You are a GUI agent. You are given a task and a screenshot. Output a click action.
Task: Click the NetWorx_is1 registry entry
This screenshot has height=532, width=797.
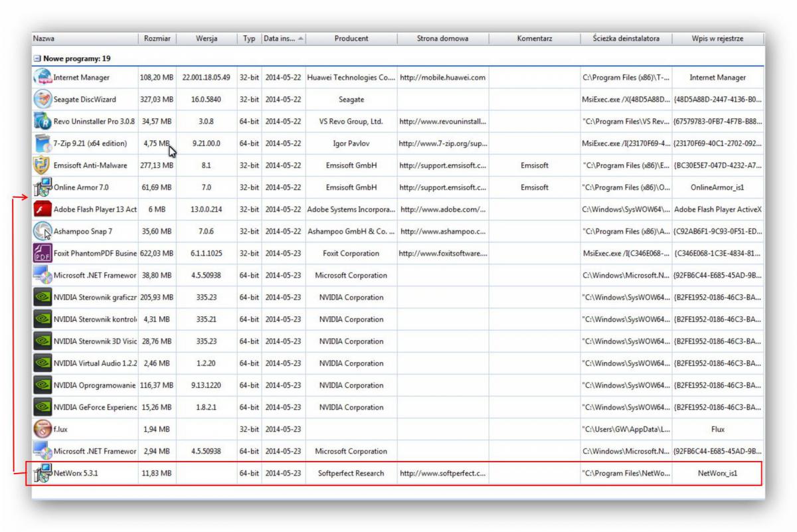pyautogui.click(x=718, y=474)
